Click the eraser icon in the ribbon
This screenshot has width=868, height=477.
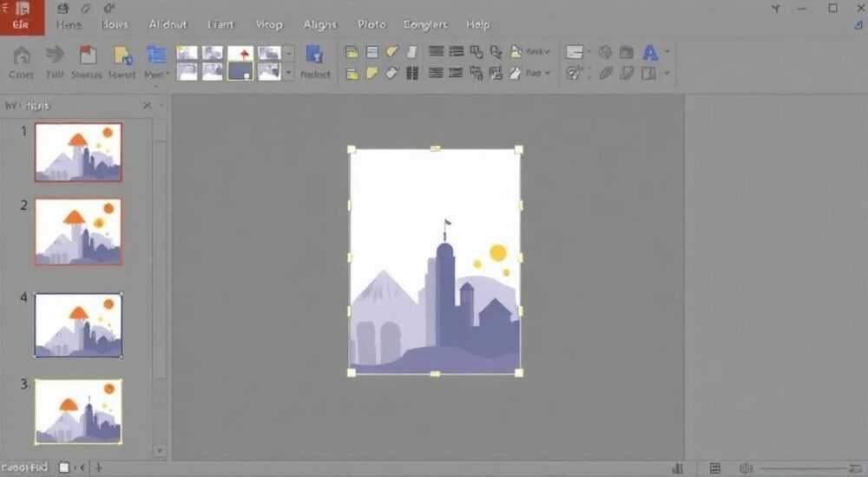tap(392, 73)
